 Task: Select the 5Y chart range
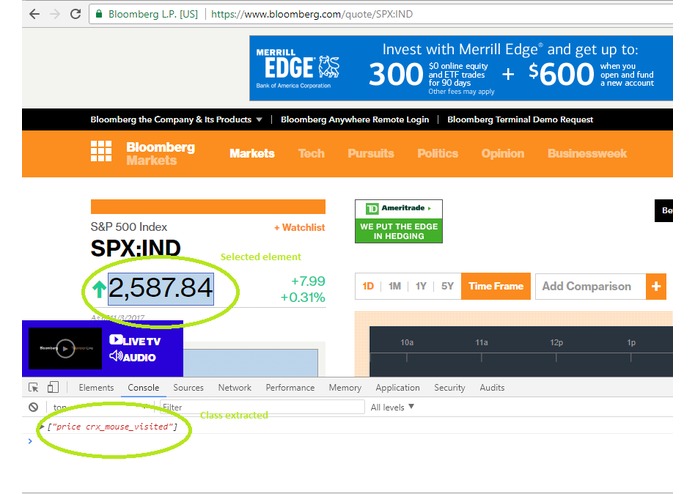447,286
